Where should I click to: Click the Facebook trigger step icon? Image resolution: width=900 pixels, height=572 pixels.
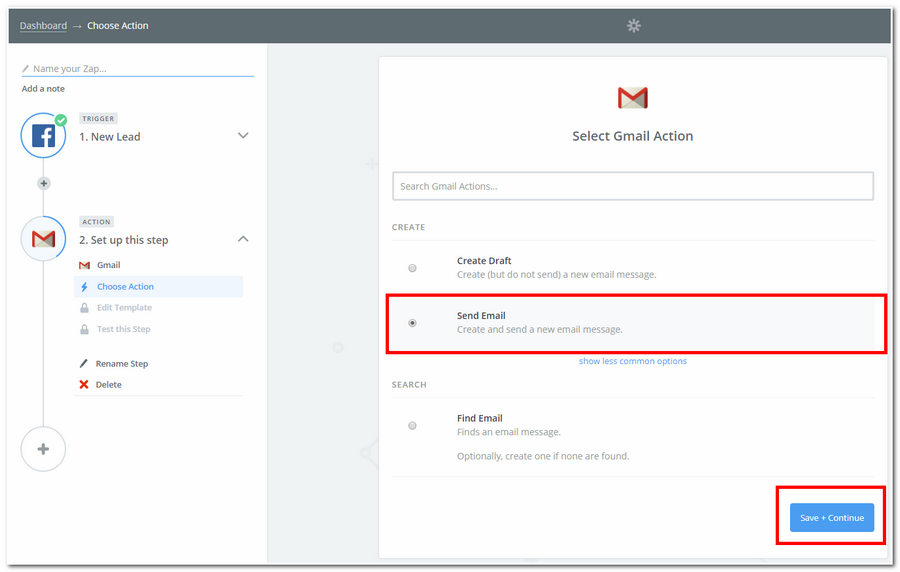[44, 136]
